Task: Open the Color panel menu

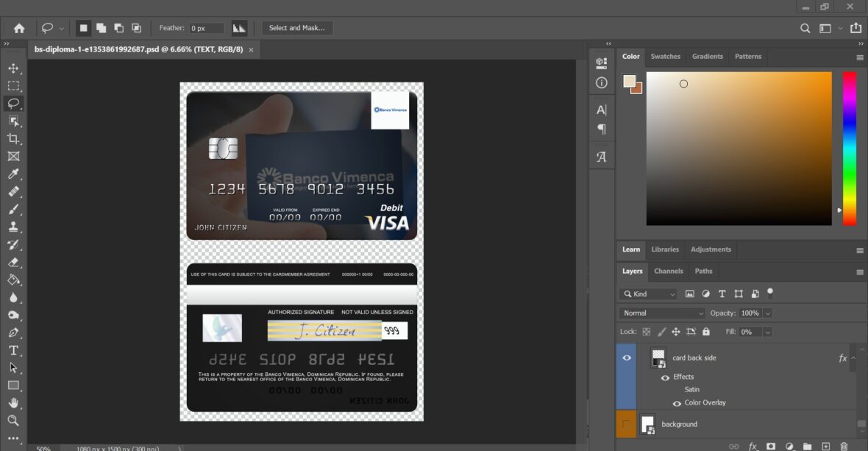Action: coord(860,57)
